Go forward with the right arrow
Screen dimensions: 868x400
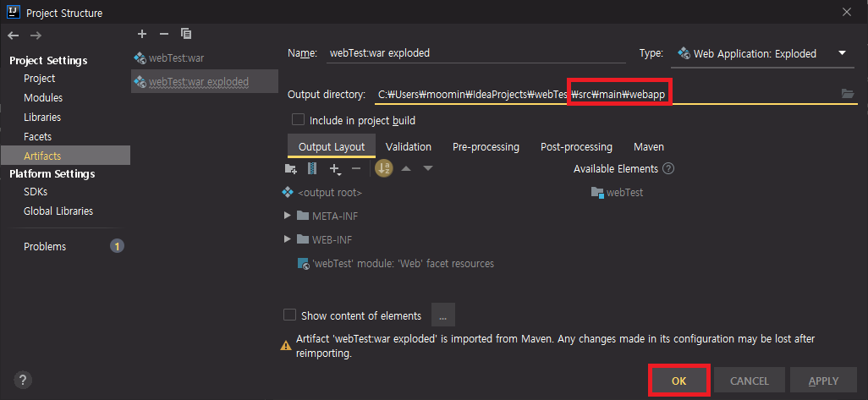point(36,36)
